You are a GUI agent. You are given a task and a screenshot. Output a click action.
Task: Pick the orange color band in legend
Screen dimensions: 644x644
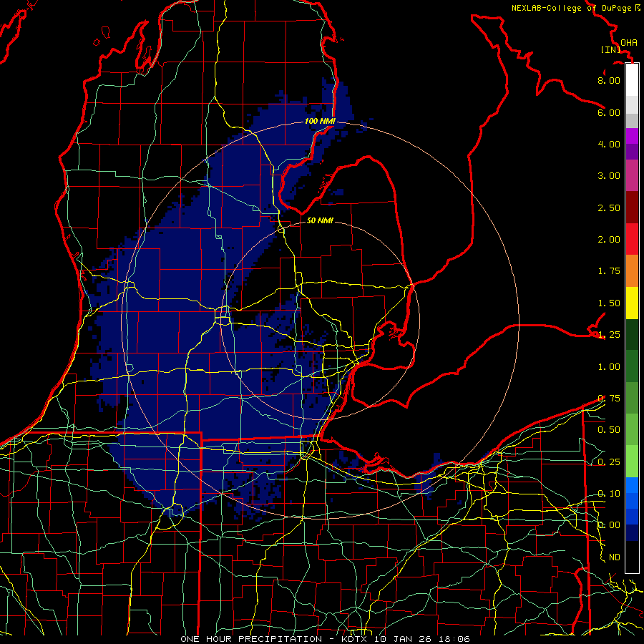click(632, 271)
